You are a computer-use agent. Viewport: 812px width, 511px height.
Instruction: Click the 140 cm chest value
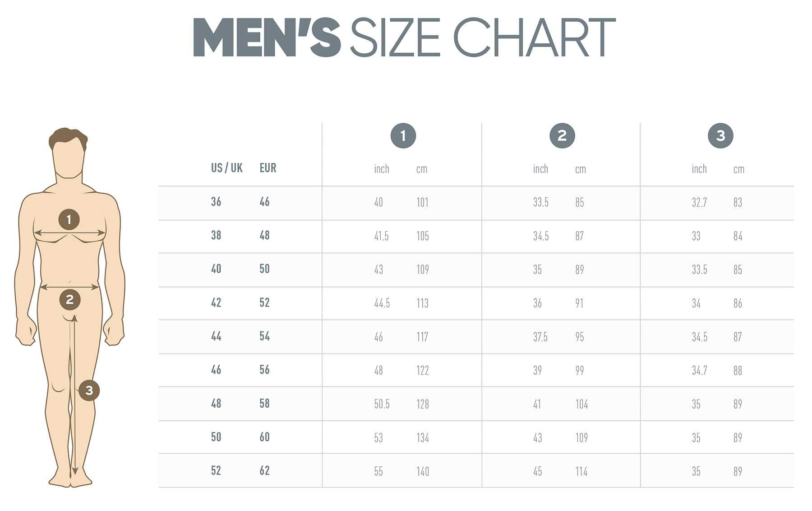[x=423, y=472]
